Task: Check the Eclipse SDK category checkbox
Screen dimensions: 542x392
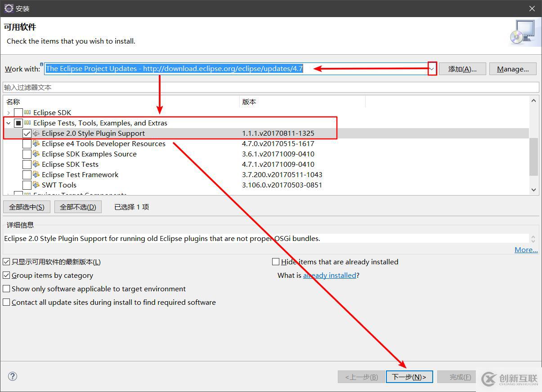Action: pos(18,112)
